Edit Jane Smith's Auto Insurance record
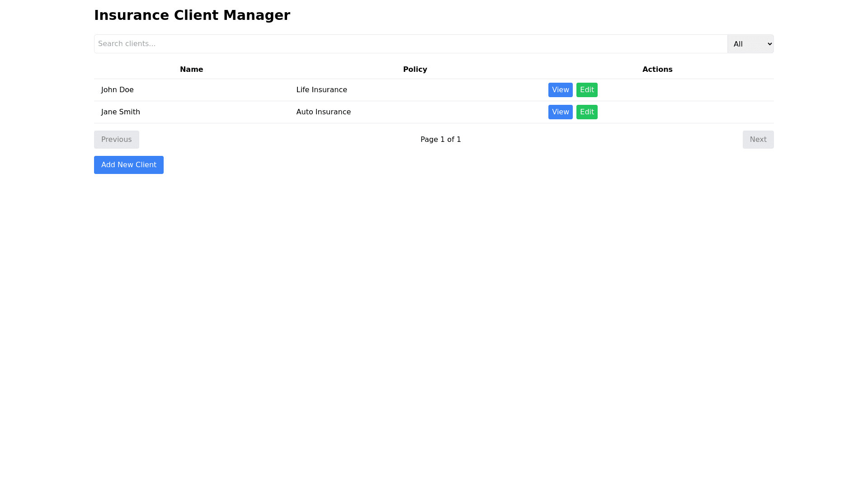This screenshot has width=868, height=488. click(x=587, y=112)
